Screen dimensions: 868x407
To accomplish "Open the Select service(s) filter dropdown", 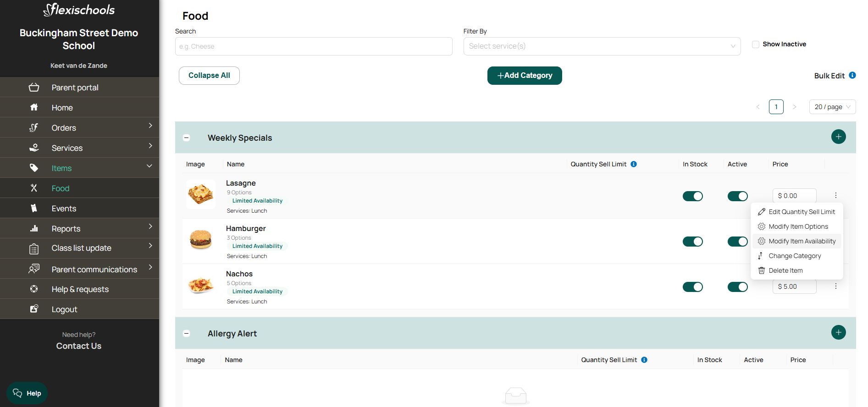I will pos(602,46).
